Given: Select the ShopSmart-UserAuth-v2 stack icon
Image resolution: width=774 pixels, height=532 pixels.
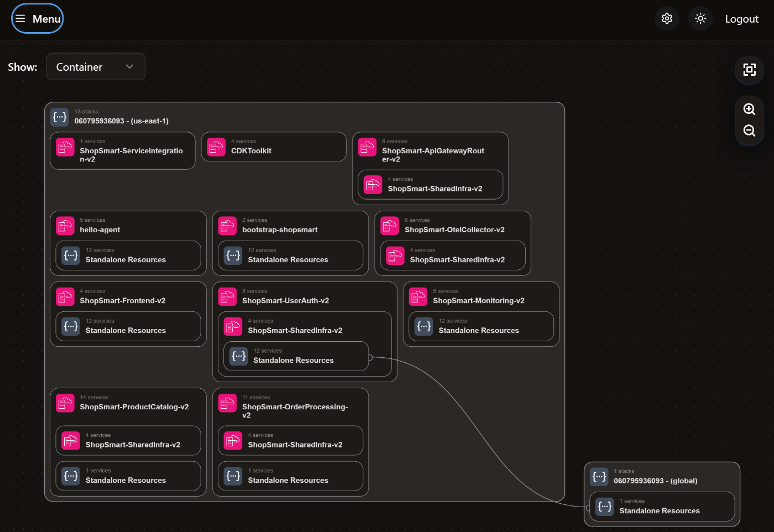Looking at the screenshot, I should coord(227,296).
